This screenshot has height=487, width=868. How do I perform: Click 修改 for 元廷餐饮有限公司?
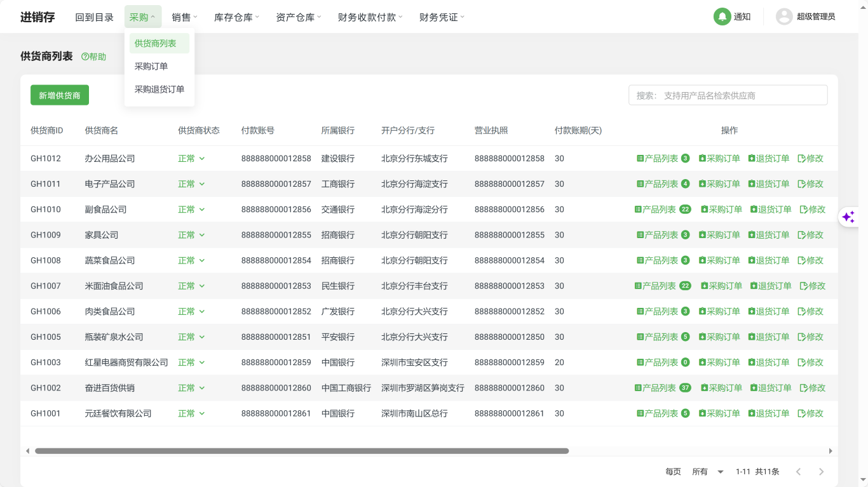tap(810, 413)
